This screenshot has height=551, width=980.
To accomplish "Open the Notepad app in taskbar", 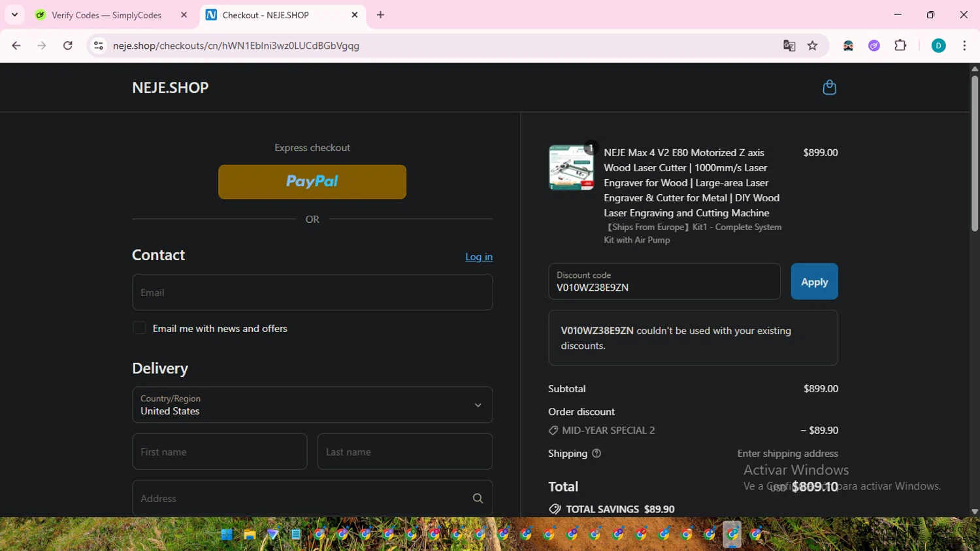I will 296,535.
